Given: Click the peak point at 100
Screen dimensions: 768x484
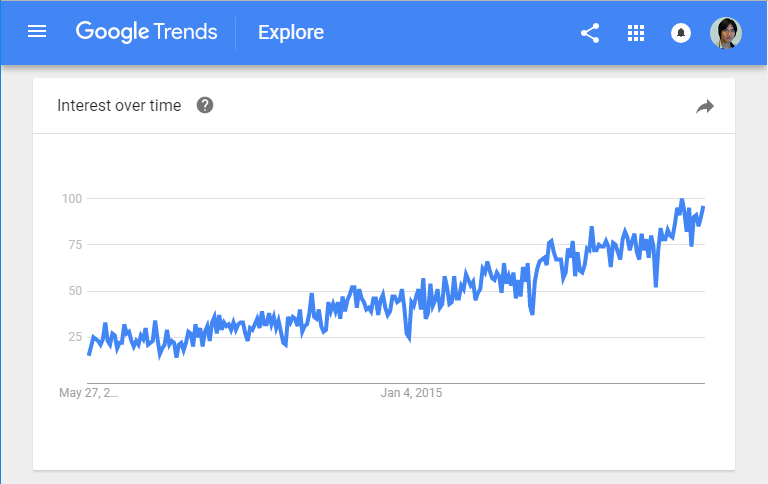Looking at the screenshot, I should (681, 200).
